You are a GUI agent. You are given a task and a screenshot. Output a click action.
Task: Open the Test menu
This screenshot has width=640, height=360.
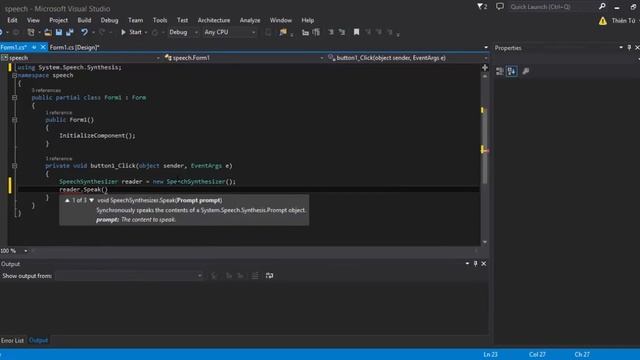(x=182, y=20)
